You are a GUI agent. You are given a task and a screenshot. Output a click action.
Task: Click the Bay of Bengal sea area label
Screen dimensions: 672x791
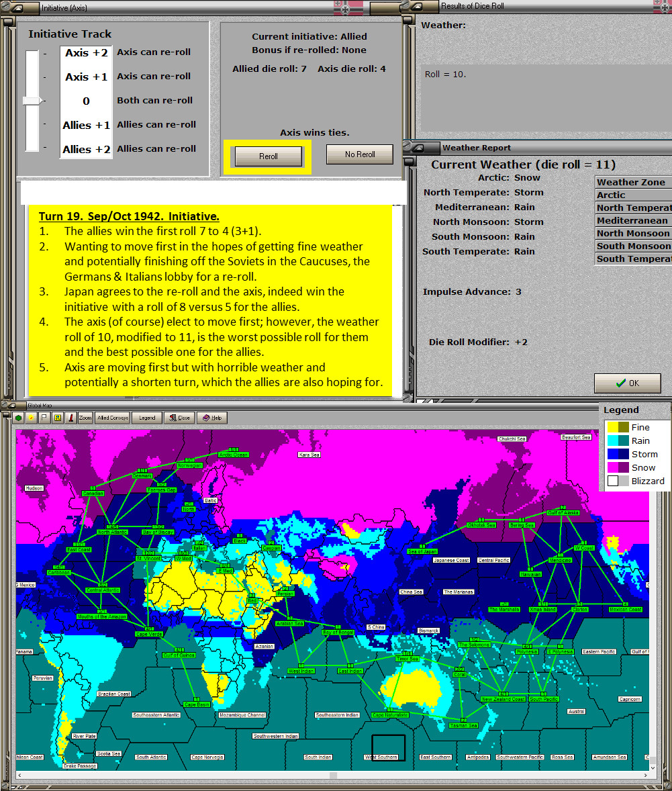click(x=338, y=633)
